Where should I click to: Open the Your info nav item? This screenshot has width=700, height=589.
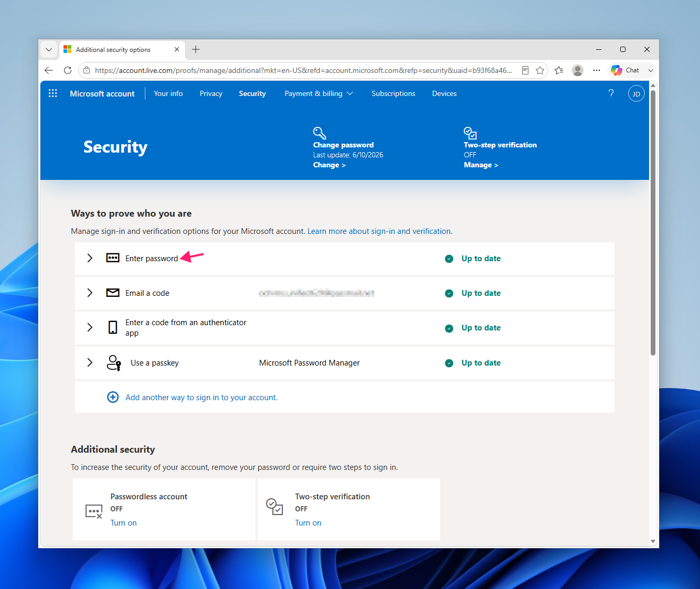click(x=168, y=93)
